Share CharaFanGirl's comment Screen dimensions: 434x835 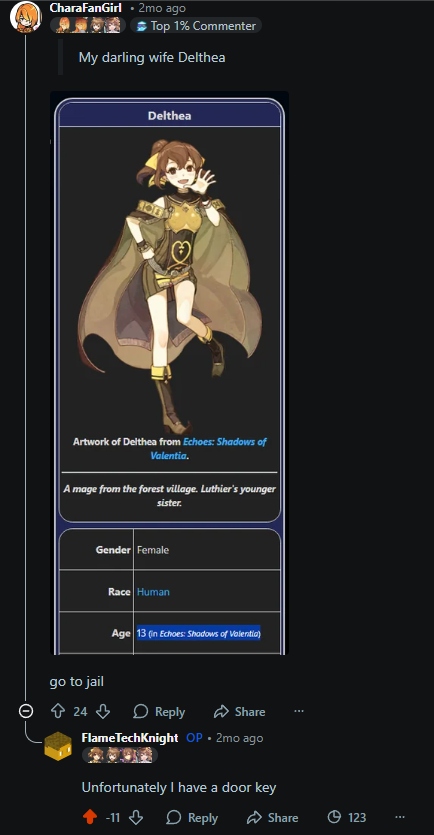tap(239, 711)
